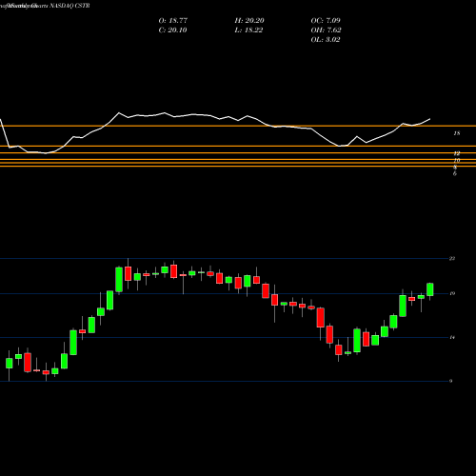Click the 14 price axis label

pyautogui.click(x=452, y=337)
